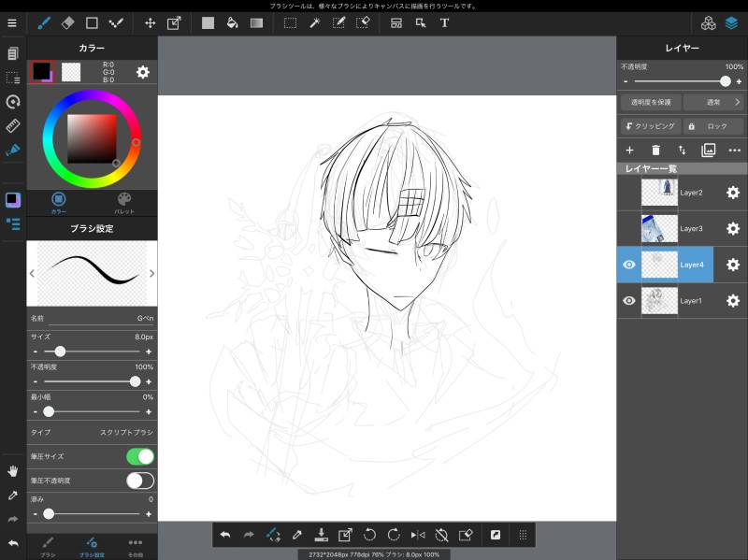Select the Shape rectangle tool

click(x=92, y=22)
